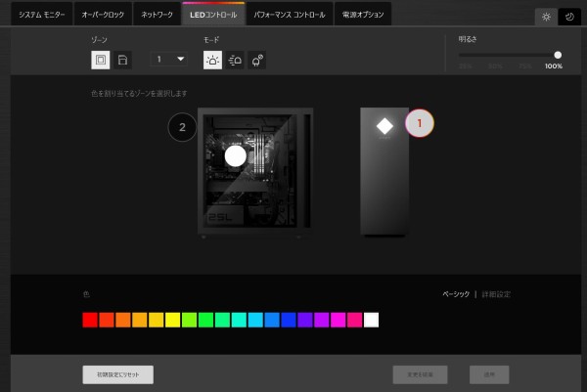Click the brightness slider handle

(x=558, y=55)
